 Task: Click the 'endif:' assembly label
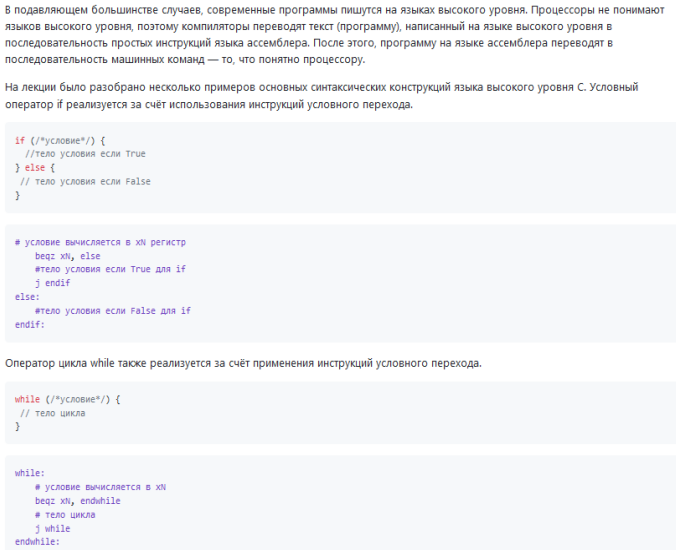(x=30, y=325)
